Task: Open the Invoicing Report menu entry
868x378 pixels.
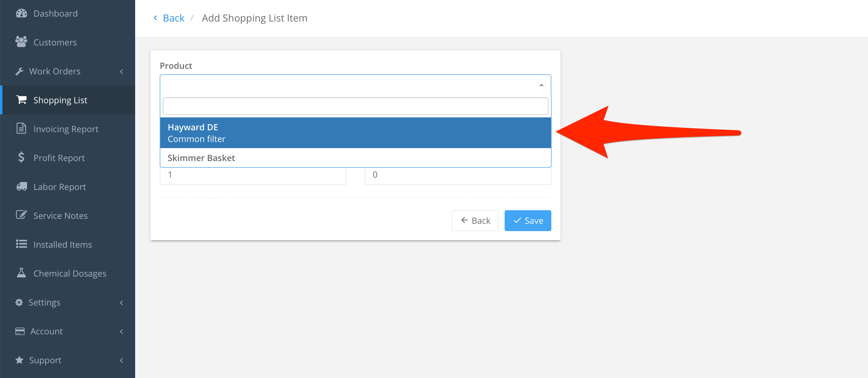Action: point(66,128)
